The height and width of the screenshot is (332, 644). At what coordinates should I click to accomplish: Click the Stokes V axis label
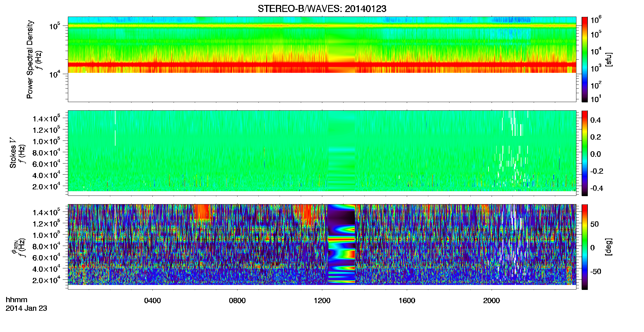[x=13, y=153]
